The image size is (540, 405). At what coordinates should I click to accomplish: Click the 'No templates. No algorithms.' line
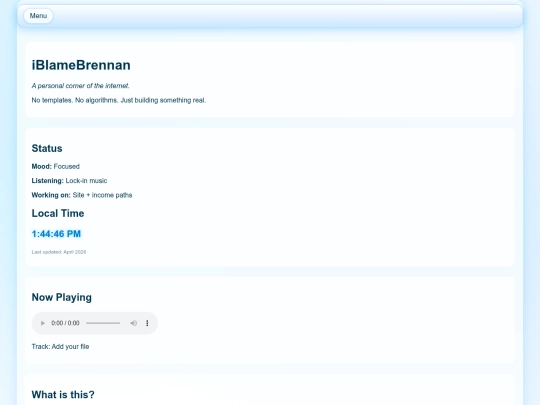coord(119,100)
